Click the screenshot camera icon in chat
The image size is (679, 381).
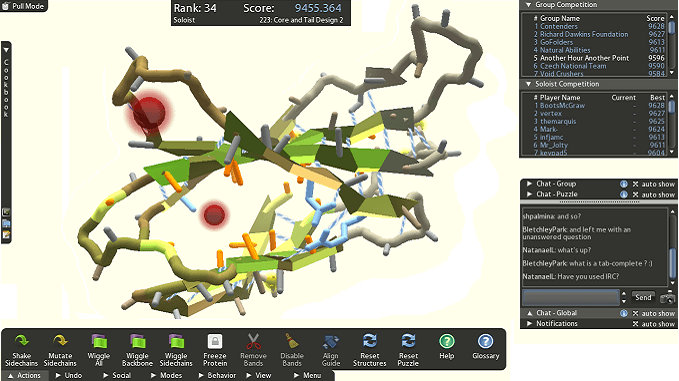pos(667,298)
